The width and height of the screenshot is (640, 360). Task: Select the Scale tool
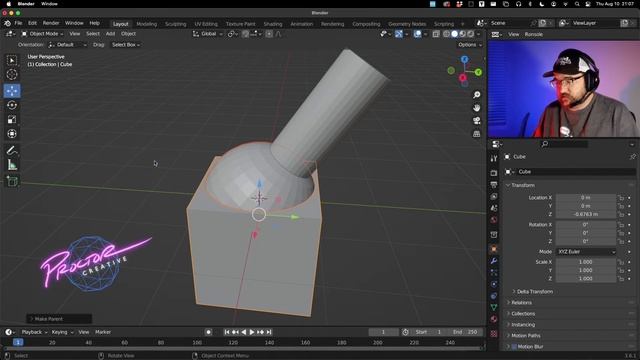(12, 120)
